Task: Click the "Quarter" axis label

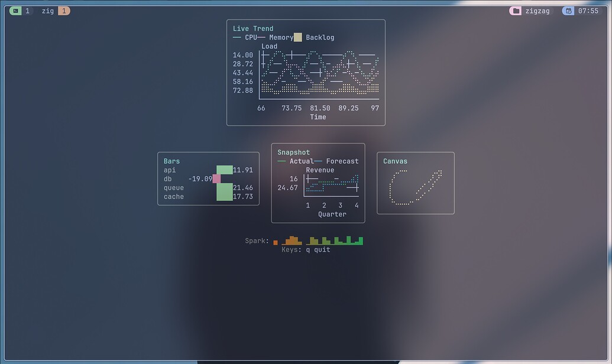Action: [332, 214]
